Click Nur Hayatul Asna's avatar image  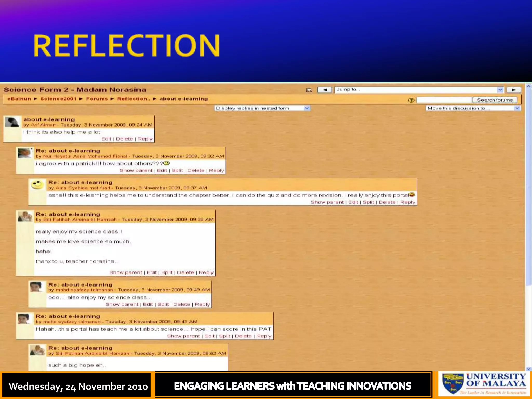click(x=25, y=153)
